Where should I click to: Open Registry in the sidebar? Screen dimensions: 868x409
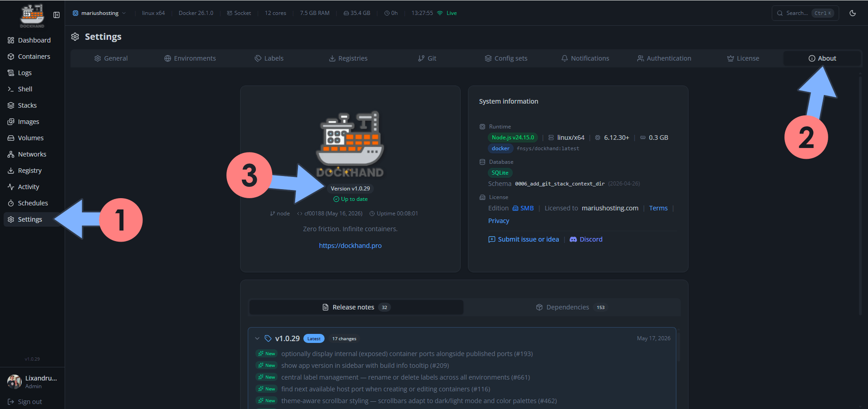click(32, 171)
